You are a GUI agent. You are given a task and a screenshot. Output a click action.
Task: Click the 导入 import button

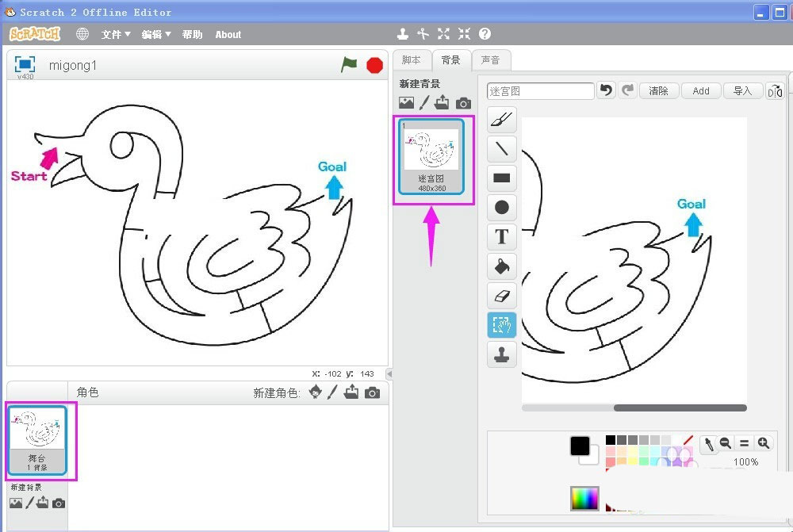[x=742, y=91]
